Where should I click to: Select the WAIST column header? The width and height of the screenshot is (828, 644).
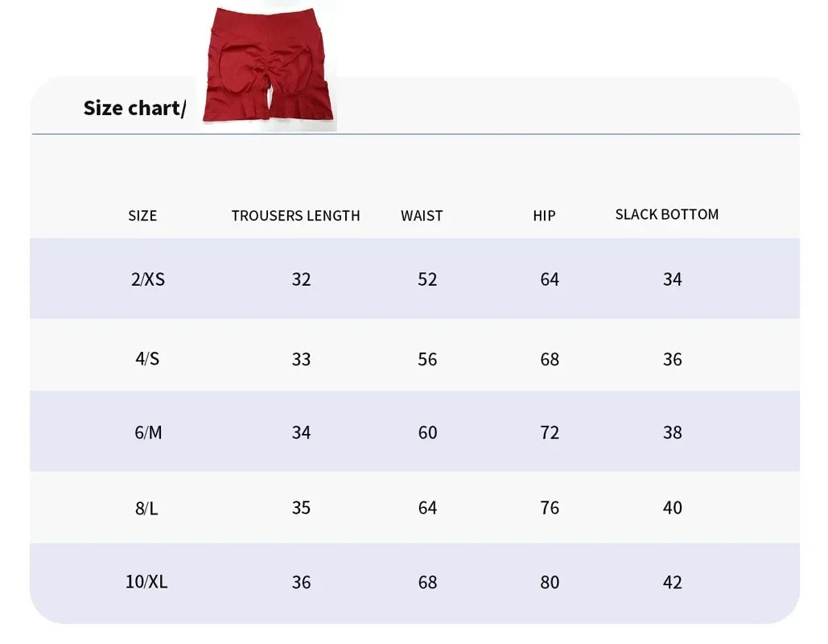(422, 216)
